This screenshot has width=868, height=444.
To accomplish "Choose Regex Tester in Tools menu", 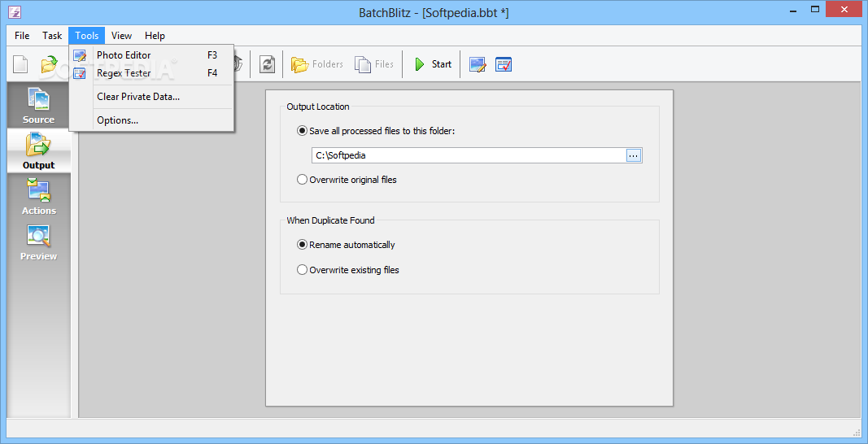I will [x=151, y=73].
